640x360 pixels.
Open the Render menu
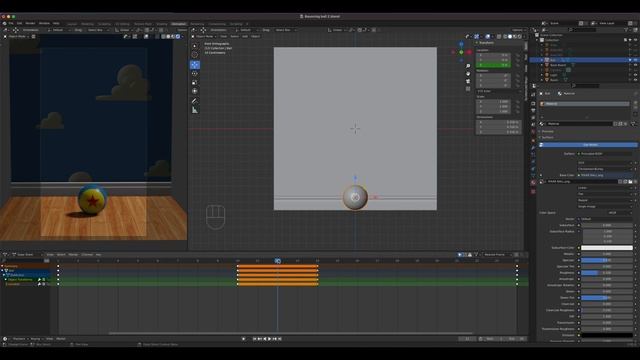coord(31,23)
